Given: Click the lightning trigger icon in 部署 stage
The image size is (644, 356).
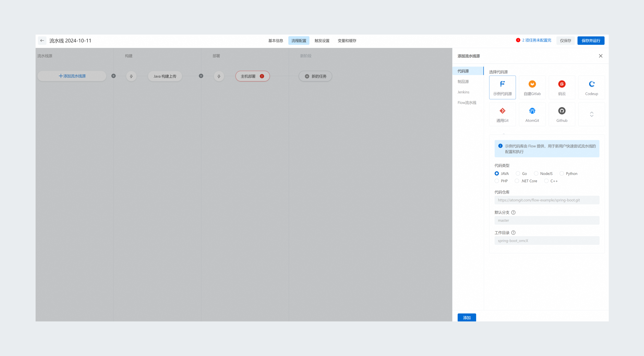Looking at the screenshot, I should (x=219, y=76).
